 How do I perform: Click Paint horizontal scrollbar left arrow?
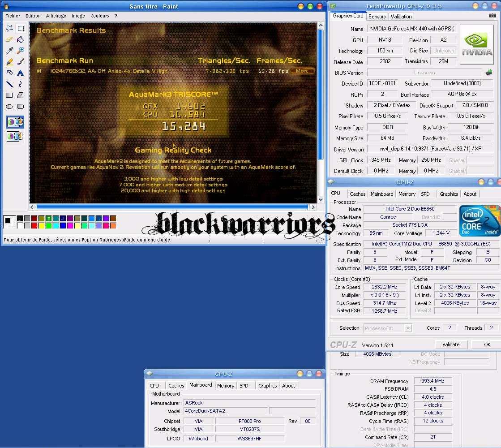[x=32, y=207]
